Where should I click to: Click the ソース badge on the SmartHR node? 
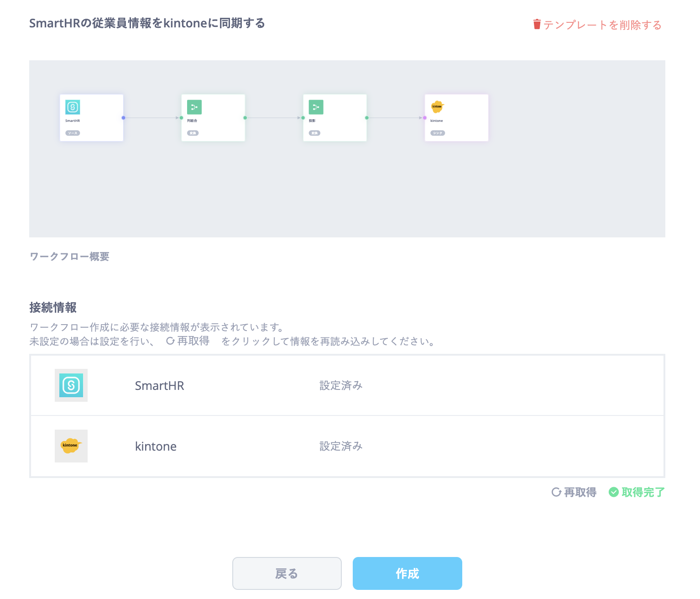[x=73, y=133]
